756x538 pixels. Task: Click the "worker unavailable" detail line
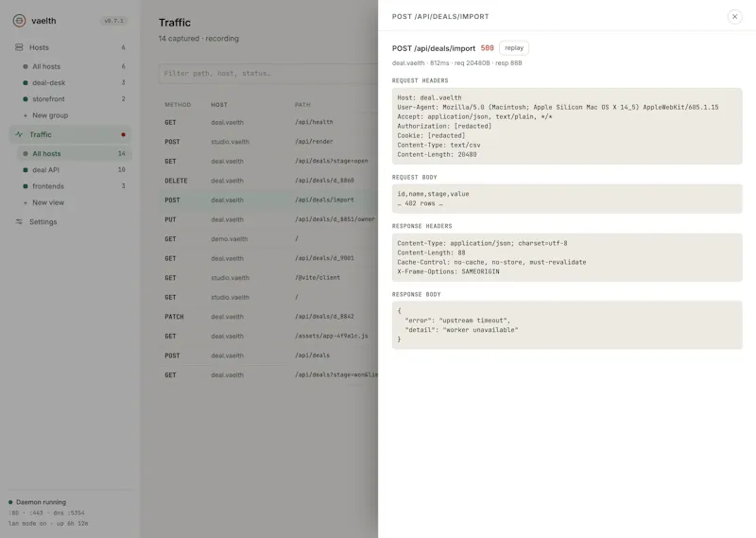tap(461, 330)
